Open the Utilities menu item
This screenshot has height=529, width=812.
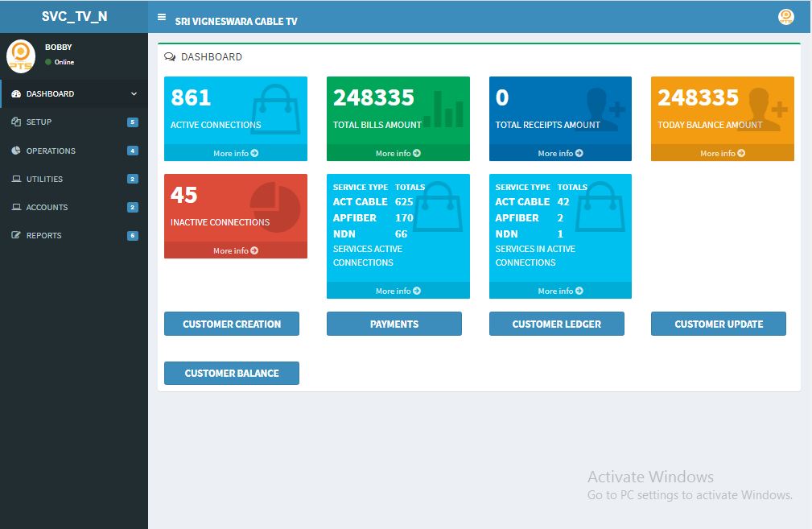(43, 180)
